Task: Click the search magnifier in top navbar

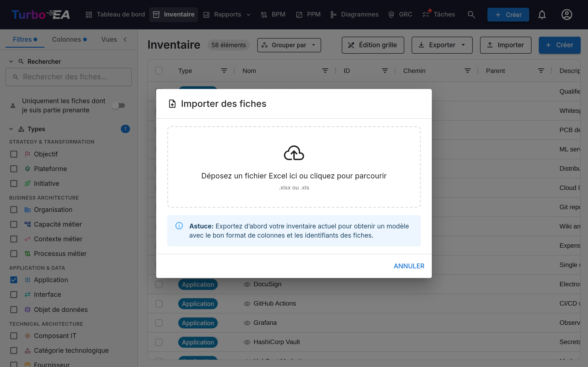Action: point(471,14)
